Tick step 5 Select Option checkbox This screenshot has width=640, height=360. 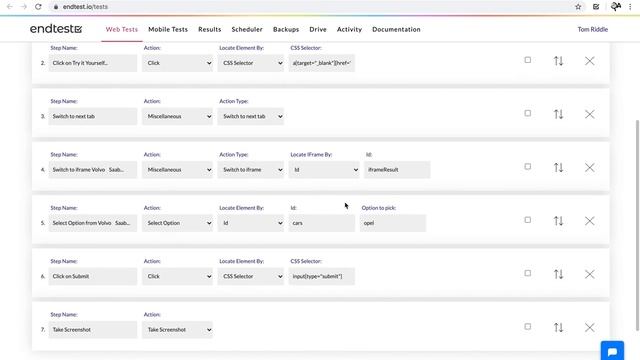527,220
